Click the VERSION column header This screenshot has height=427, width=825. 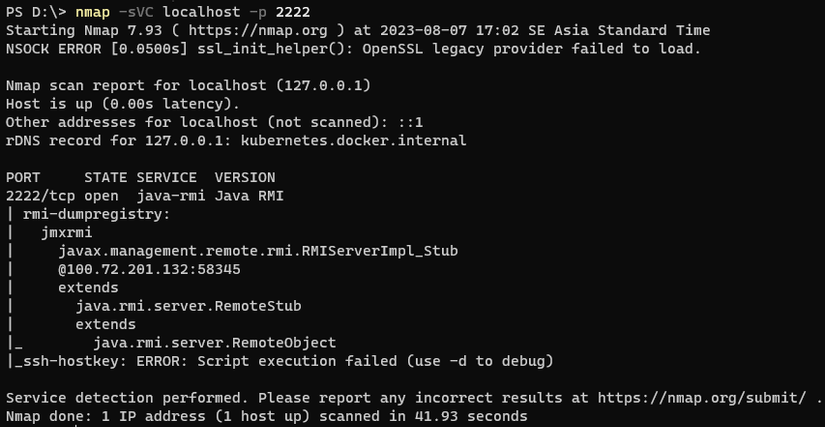tap(245, 177)
